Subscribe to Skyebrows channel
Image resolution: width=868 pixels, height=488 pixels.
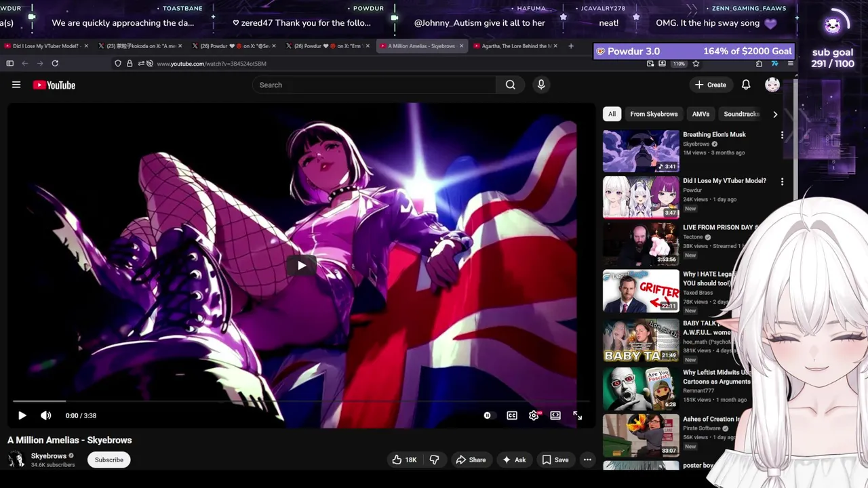109,460
